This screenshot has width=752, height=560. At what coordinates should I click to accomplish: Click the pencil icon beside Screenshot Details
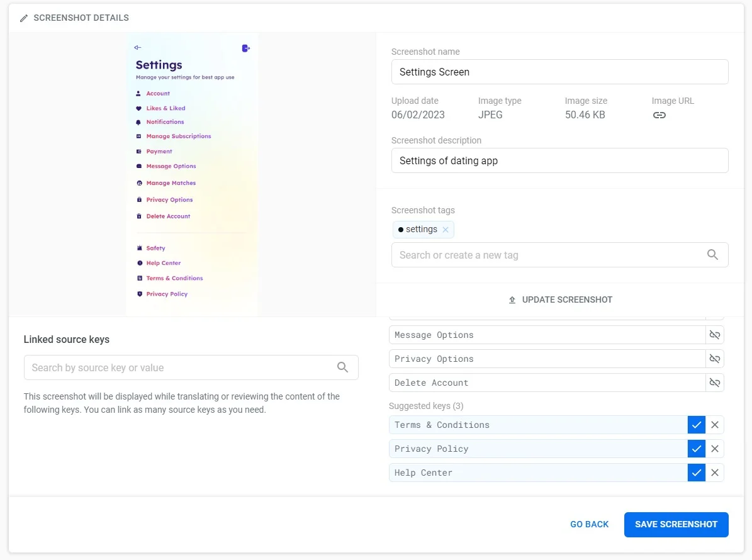(24, 18)
